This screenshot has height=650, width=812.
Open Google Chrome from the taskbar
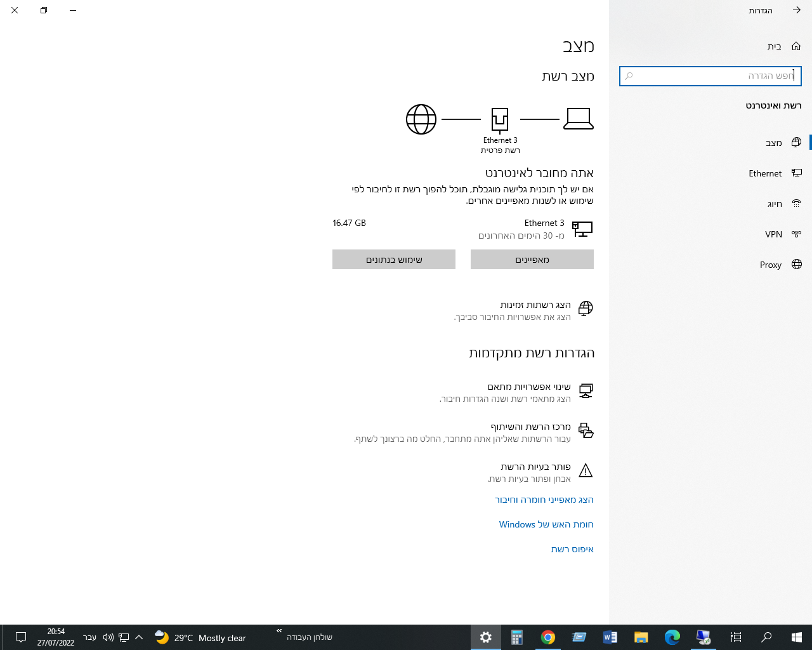click(x=548, y=637)
